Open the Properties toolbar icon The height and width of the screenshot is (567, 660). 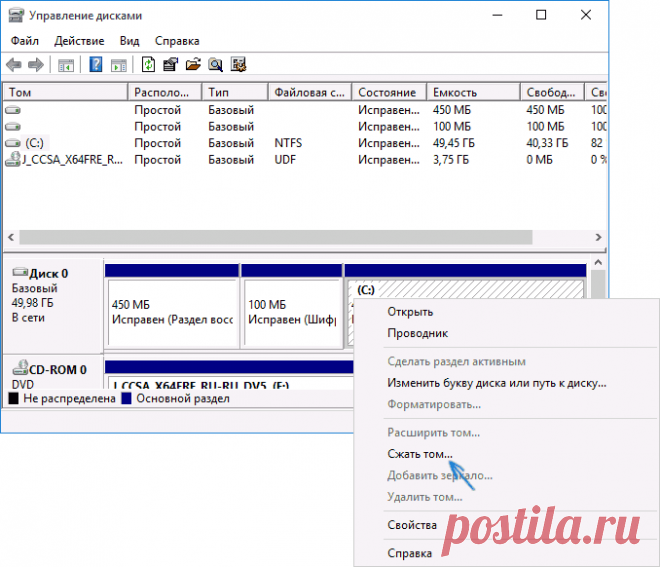click(170, 65)
